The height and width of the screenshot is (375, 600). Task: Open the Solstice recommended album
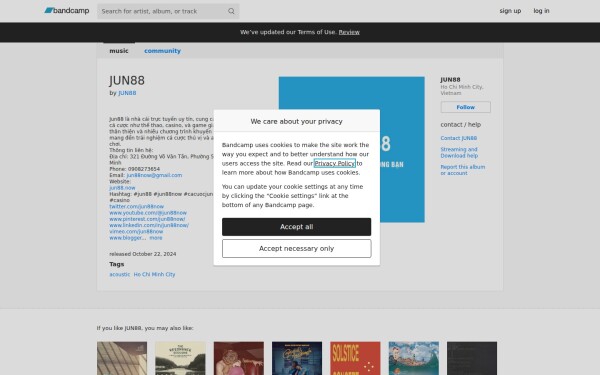[355, 358]
